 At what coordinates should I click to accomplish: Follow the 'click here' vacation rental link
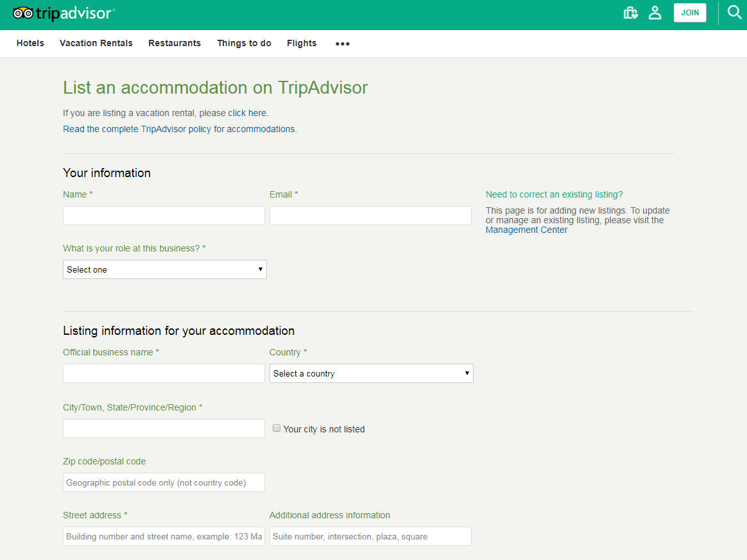pyautogui.click(x=247, y=114)
